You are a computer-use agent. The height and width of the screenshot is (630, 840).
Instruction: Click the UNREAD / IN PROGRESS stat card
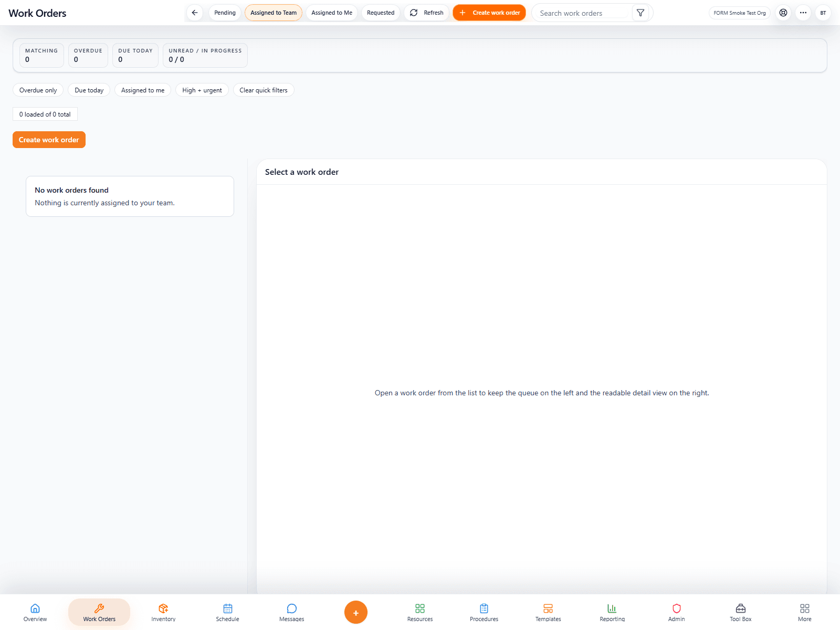205,55
